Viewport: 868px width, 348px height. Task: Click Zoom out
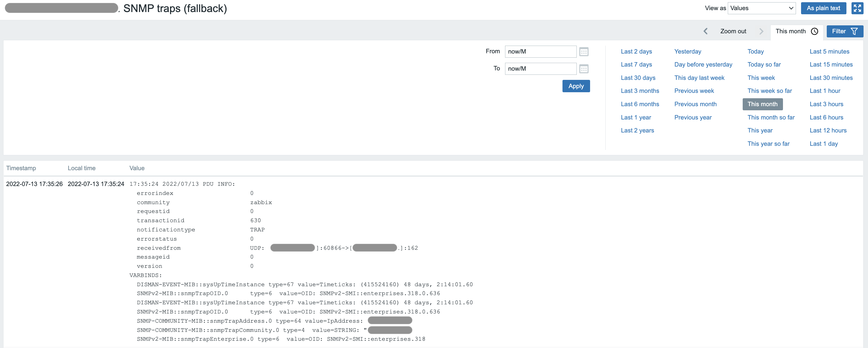pyautogui.click(x=733, y=31)
